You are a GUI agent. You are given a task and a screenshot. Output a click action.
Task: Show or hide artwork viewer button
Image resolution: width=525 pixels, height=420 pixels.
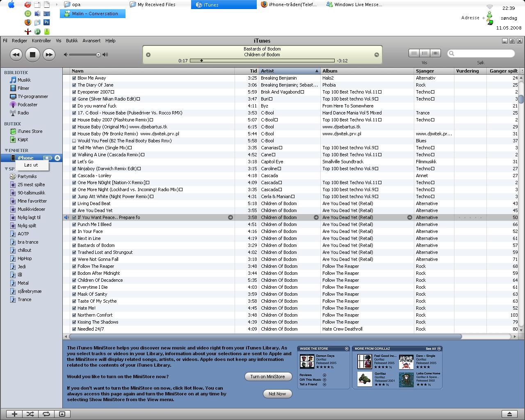click(62, 414)
